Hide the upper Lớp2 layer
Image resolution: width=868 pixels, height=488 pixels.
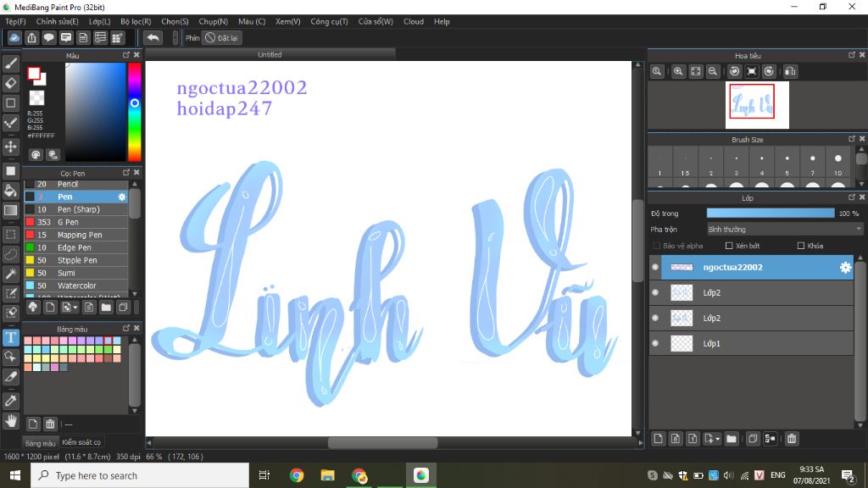[655, 292]
